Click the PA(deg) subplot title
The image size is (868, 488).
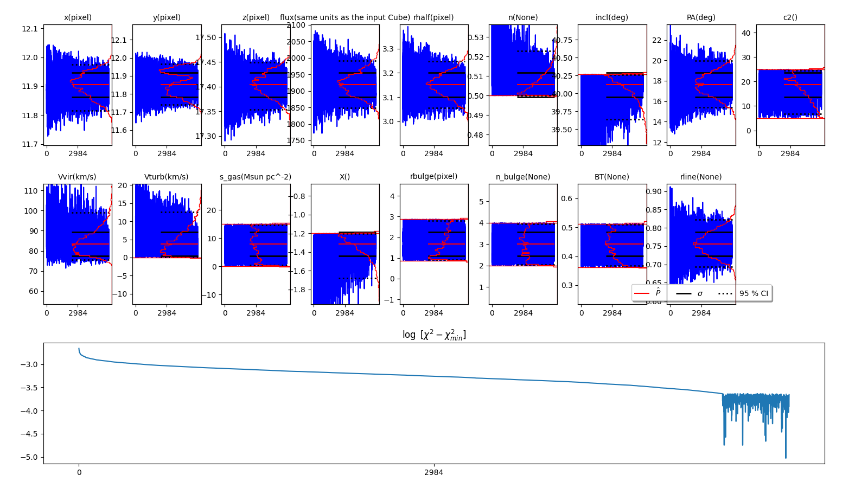(x=701, y=17)
